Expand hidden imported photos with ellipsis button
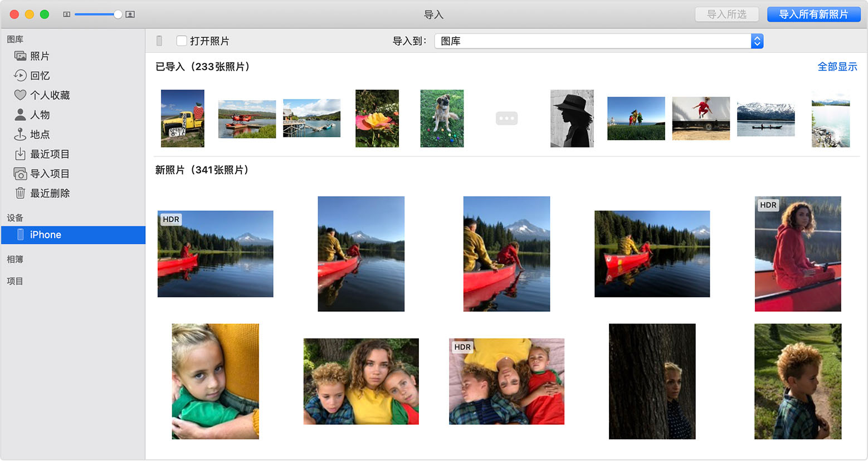Image resolution: width=868 pixels, height=461 pixels. pyautogui.click(x=506, y=119)
